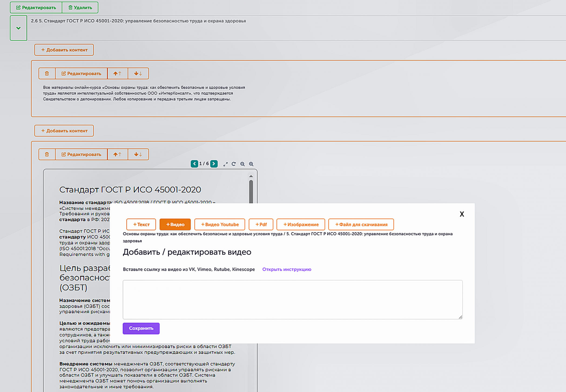
Task: Zoom out the PDF viewer
Action: [x=242, y=164]
